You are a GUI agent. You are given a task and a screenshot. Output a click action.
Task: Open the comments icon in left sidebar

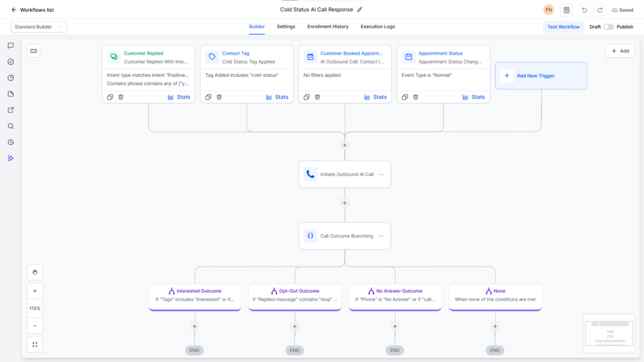(x=11, y=45)
